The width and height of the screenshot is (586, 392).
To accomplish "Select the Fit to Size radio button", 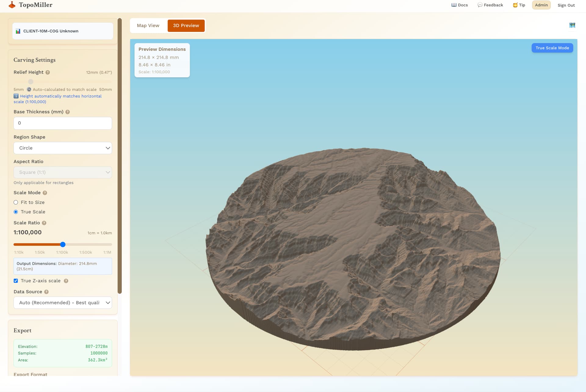I will [x=16, y=202].
